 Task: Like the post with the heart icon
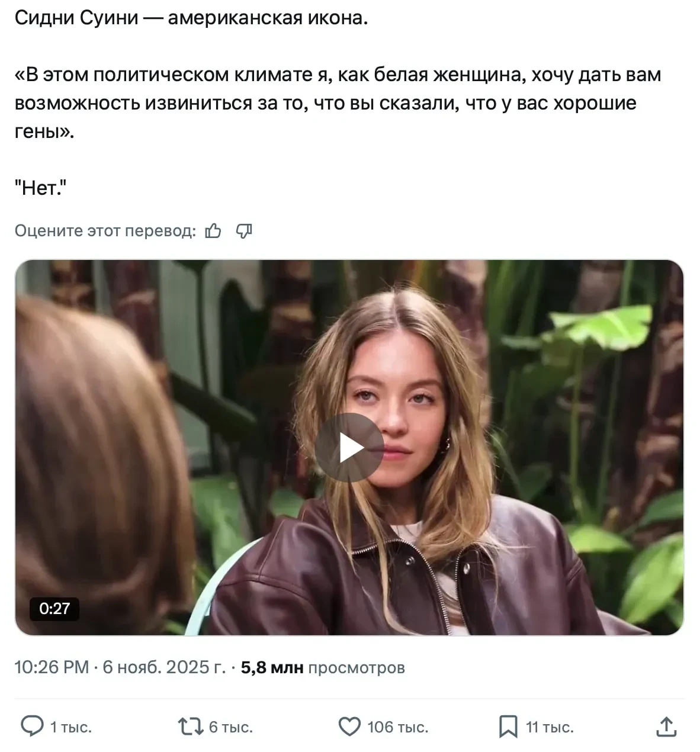tap(349, 726)
